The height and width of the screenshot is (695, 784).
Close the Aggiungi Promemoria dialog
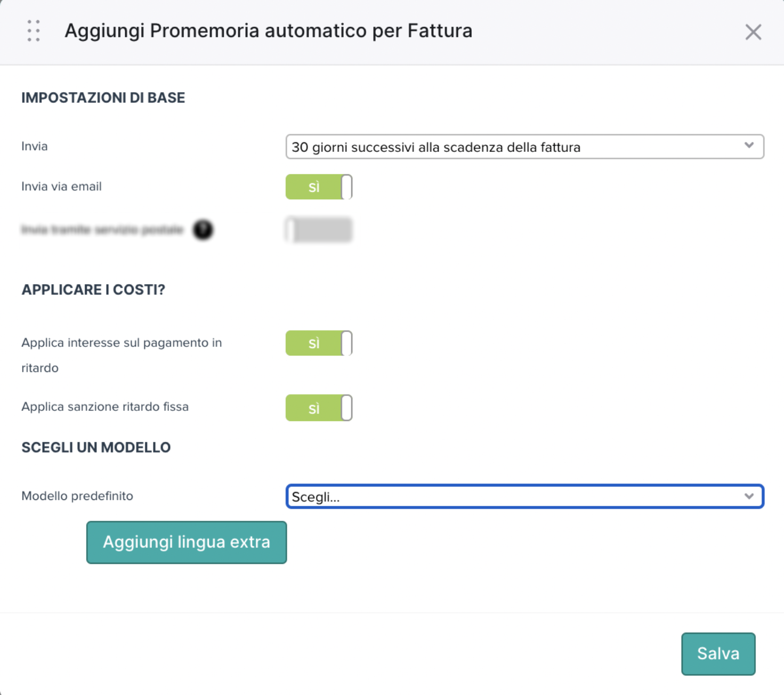[x=753, y=32]
